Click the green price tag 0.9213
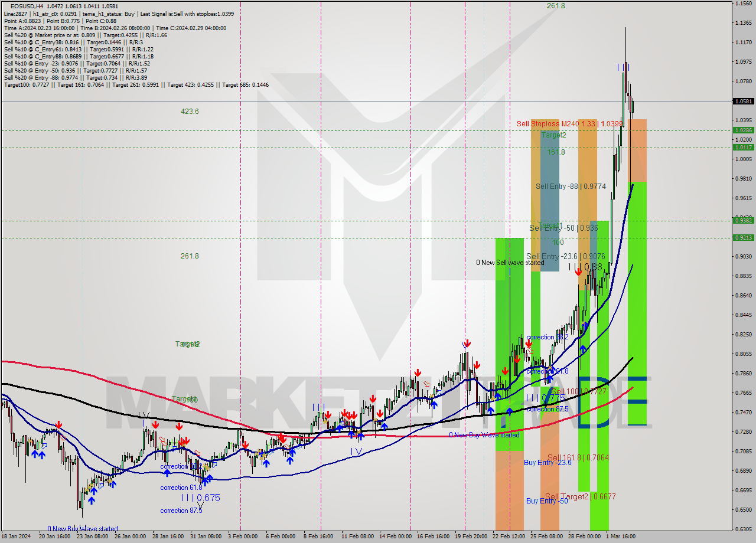 tap(743, 237)
